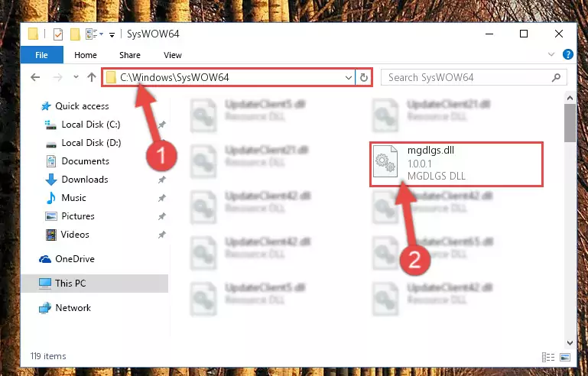Click the New Folder quick access icon
The image size is (588, 376).
pyautogui.click(x=75, y=34)
